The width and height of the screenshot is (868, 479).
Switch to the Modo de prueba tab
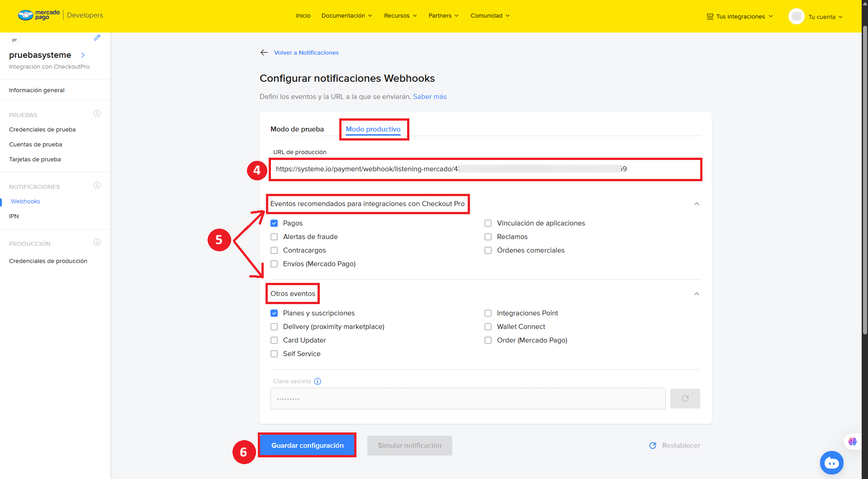point(297,129)
